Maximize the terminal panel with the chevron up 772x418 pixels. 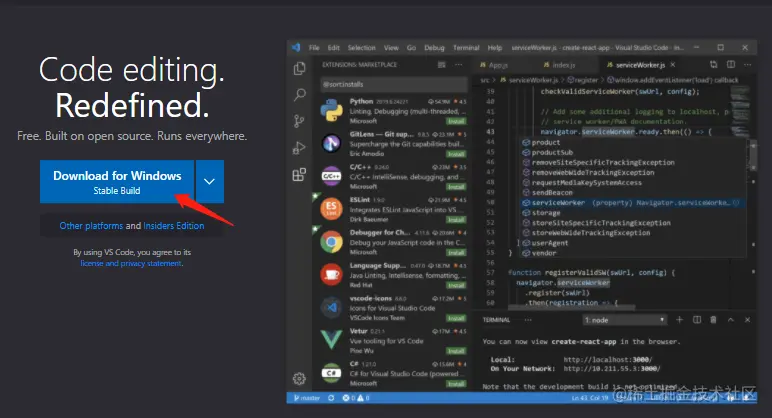point(731,320)
